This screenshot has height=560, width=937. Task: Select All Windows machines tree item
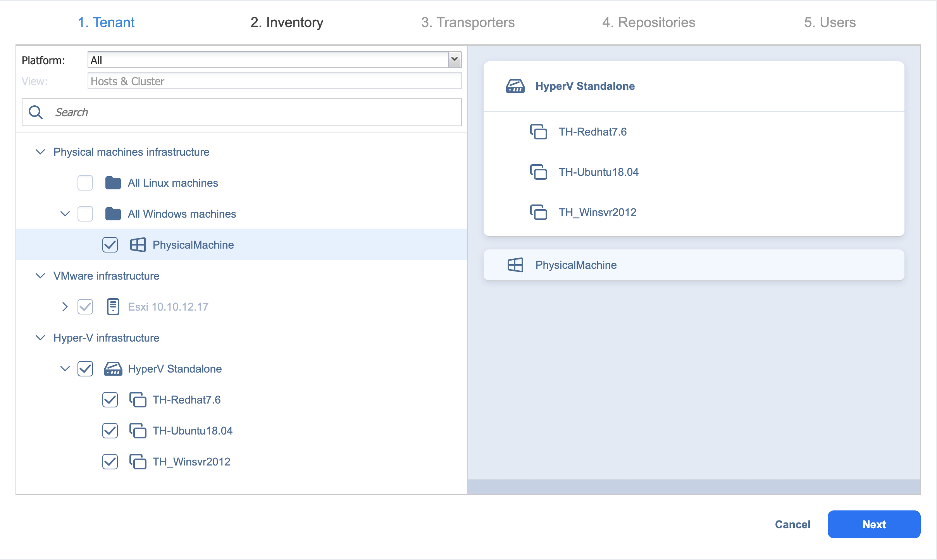pos(182,214)
